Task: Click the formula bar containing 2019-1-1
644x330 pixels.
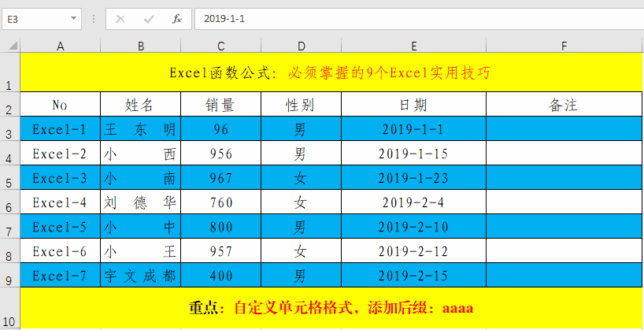Action: (420, 19)
